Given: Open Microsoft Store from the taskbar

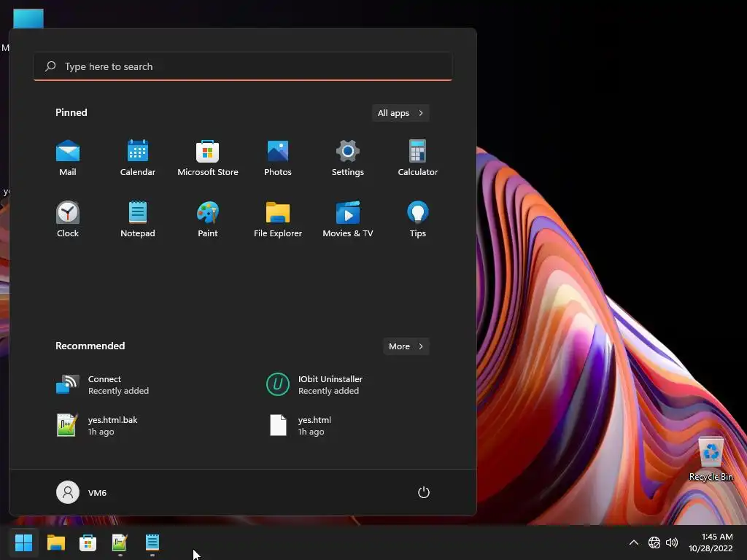Looking at the screenshot, I should [x=88, y=542].
